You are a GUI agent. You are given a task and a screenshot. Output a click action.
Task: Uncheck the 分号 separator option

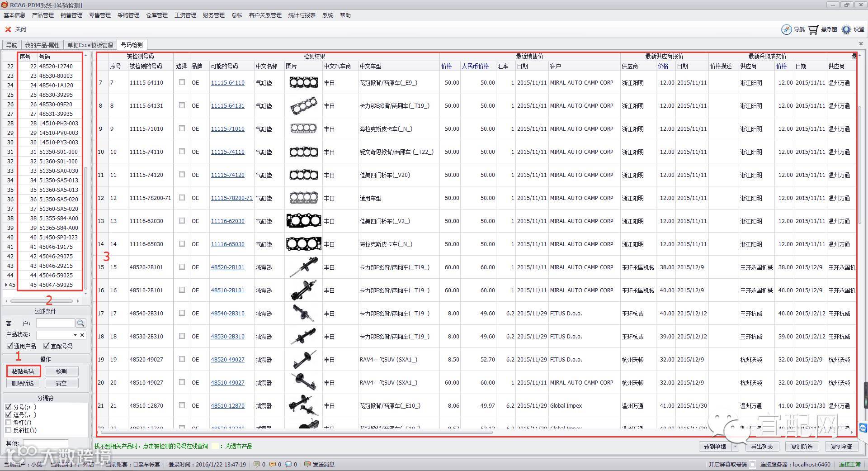point(8,407)
